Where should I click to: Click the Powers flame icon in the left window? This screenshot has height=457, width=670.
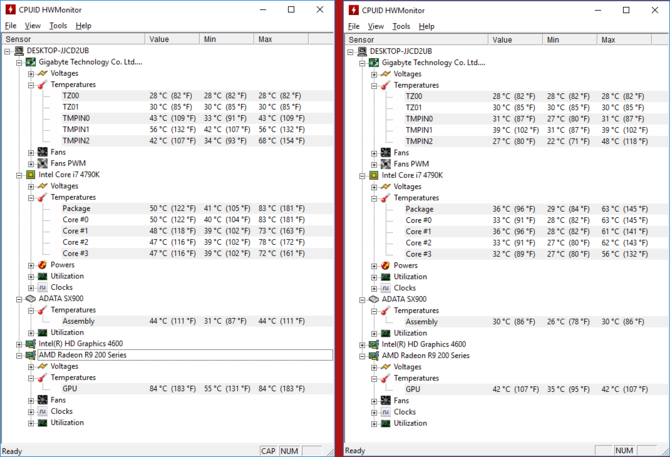[42, 265]
